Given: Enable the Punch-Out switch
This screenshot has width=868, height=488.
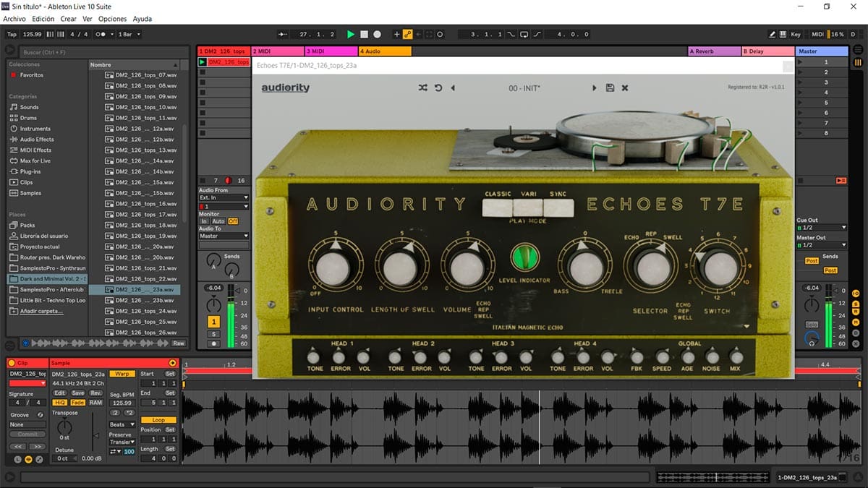Looking at the screenshot, I should tap(537, 34).
